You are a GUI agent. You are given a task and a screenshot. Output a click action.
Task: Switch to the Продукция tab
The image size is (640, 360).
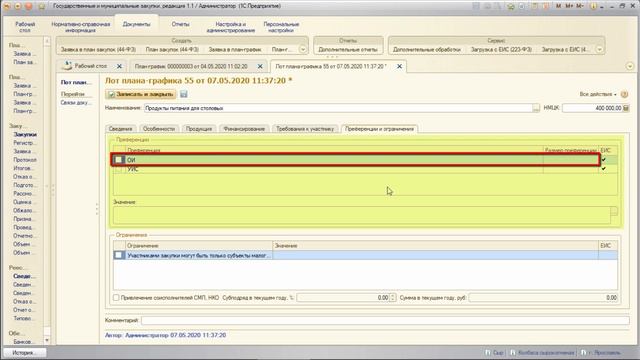(x=199, y=129)
